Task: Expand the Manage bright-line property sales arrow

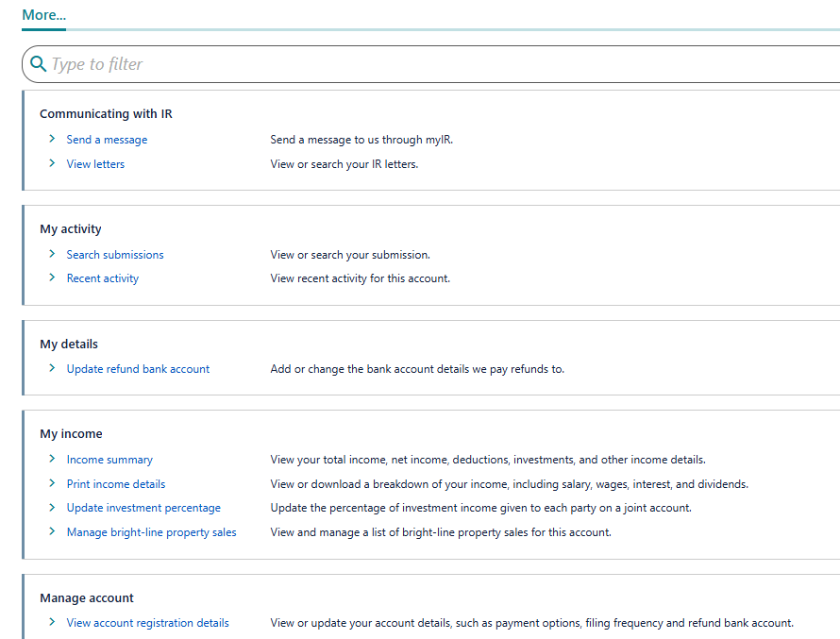Action: click(x=53, y=531)
